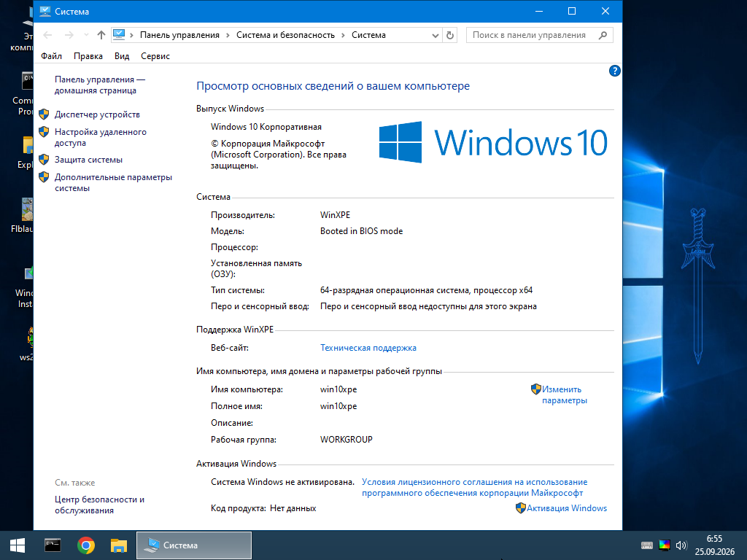This screenshot has height=560, width=747.
Task: Open Google Chrome from the taskbar
Action: click(x=86, y=545)
